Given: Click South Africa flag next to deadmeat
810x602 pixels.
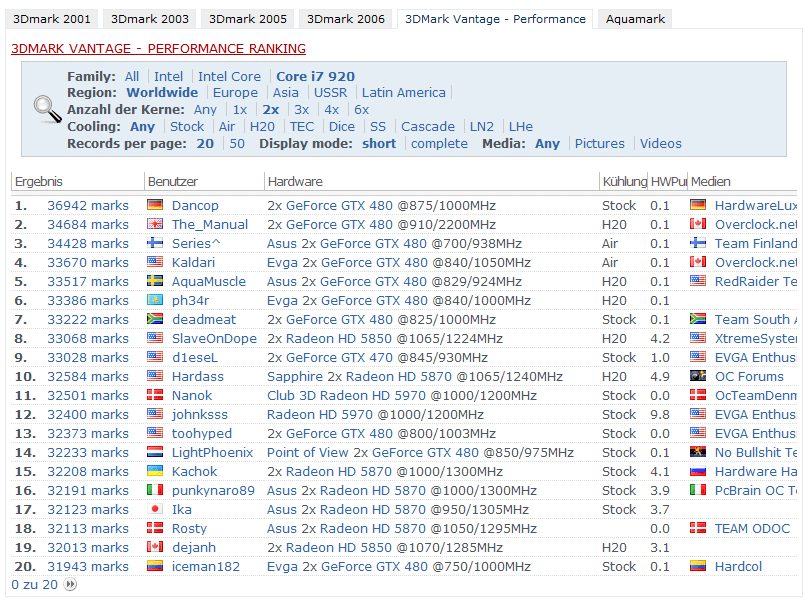Looking at the screenshot, I should 155,319.
